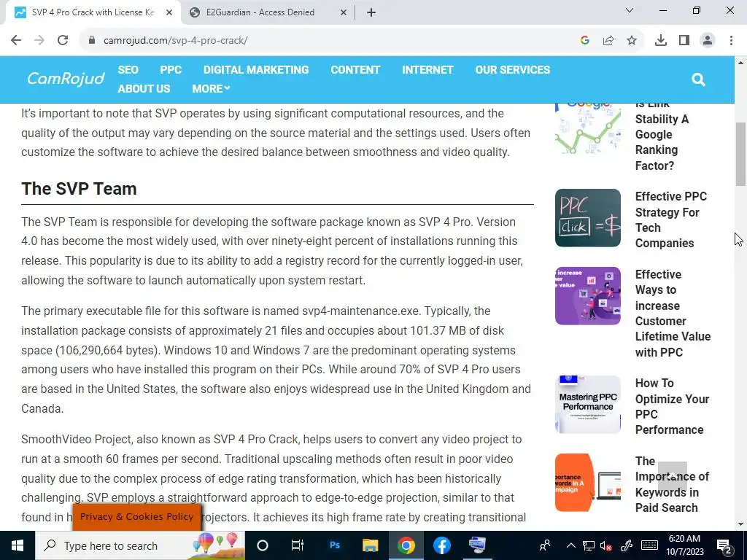Click the heading The SVP Team

coord(79,189)
